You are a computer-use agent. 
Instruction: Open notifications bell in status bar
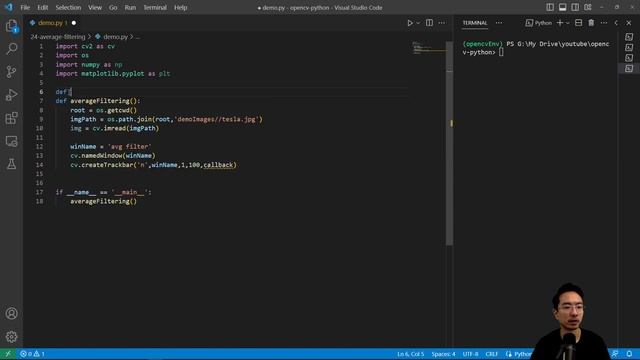pos(629,354)
